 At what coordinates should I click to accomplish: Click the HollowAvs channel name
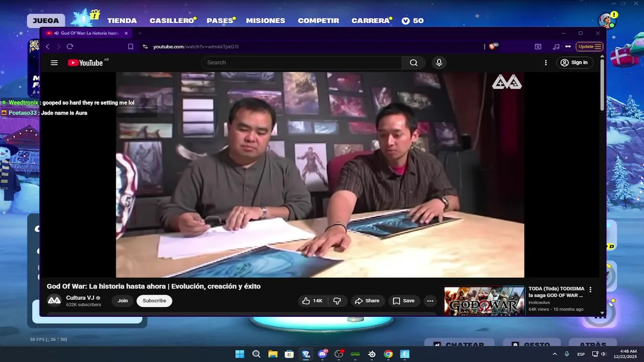(539, 303)
